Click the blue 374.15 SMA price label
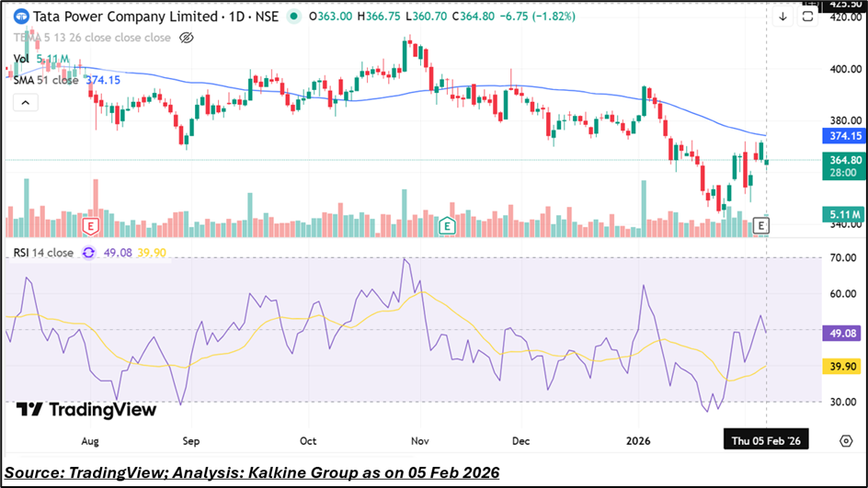868x488 pixels. (x=840, y=136)
